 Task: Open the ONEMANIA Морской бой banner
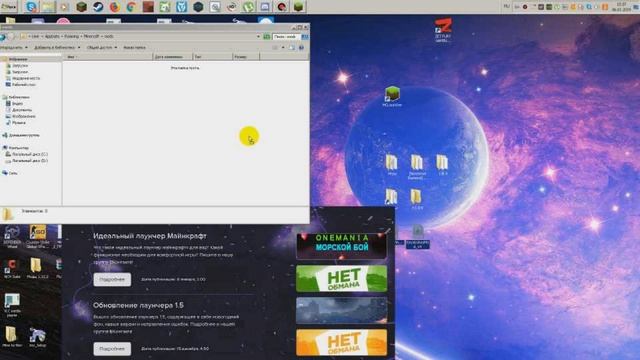342,245
